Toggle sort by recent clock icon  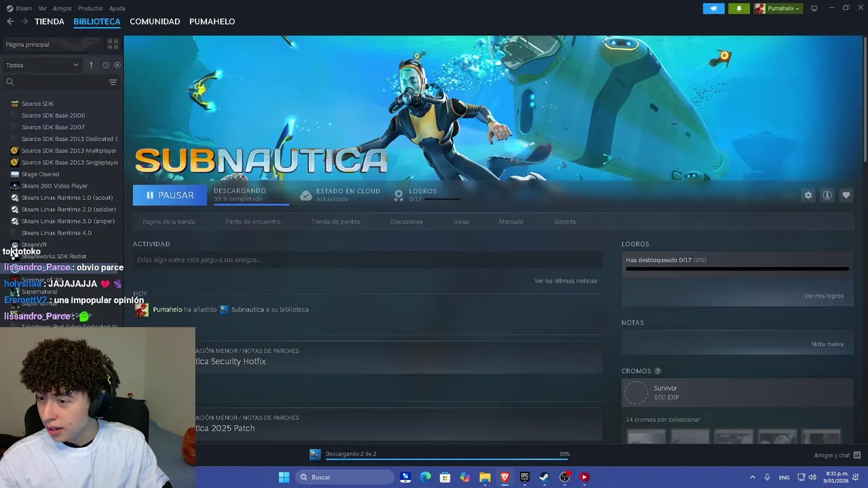(x=106, y=65)
